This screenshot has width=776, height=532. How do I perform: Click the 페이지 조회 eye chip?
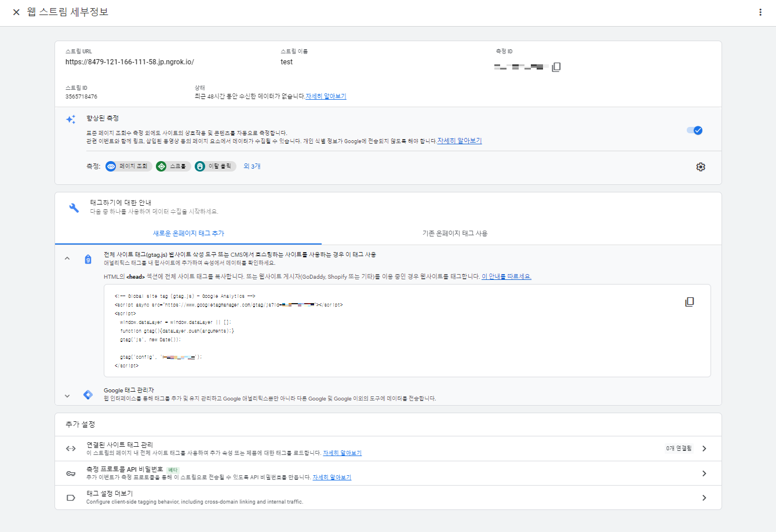(x=129, y=166)
